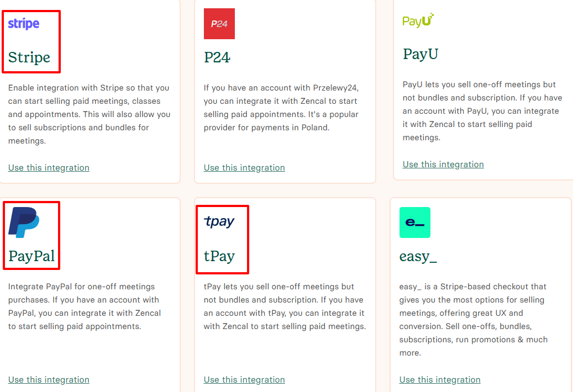This screenshot has width=573, height=392.
Task: Select the tPay card heading
Action: pyautogui.click(x=218, y=256)
